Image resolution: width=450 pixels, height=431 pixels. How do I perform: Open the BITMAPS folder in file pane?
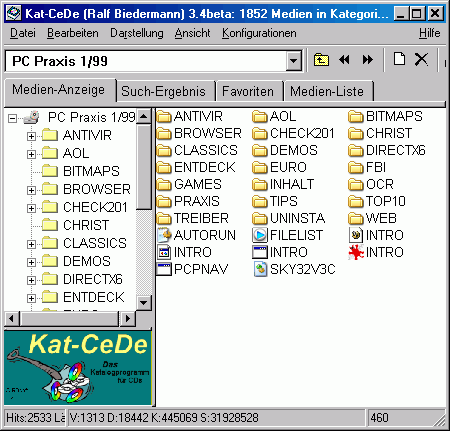pos(385,117)
